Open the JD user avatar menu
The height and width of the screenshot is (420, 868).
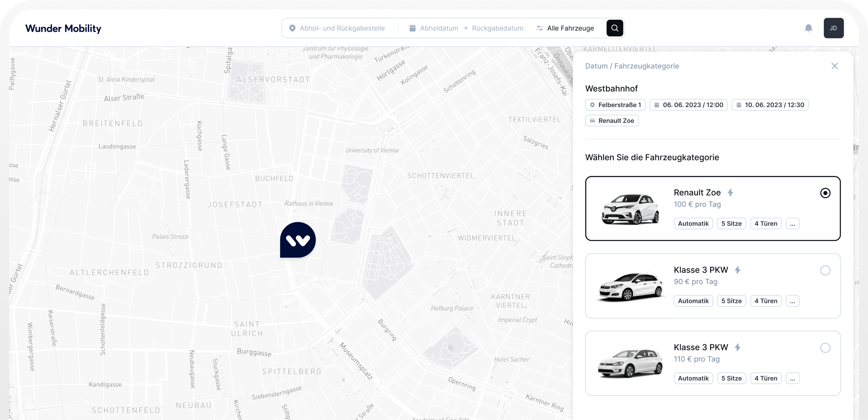tap(833, 28)
